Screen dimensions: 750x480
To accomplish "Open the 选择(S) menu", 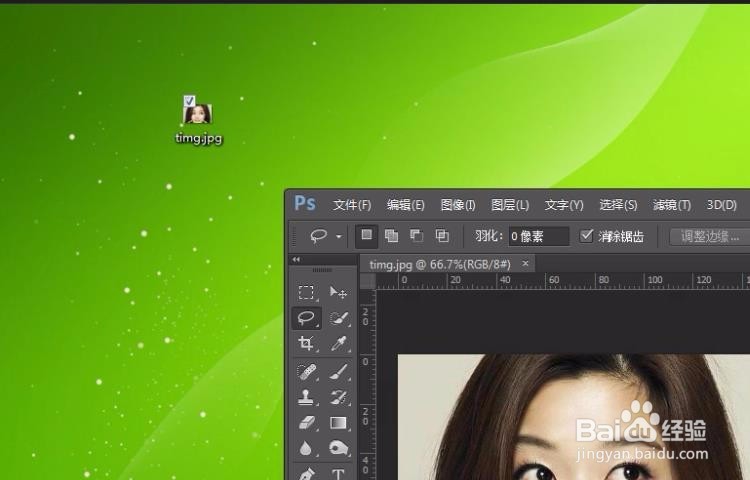I will point(618,205).
